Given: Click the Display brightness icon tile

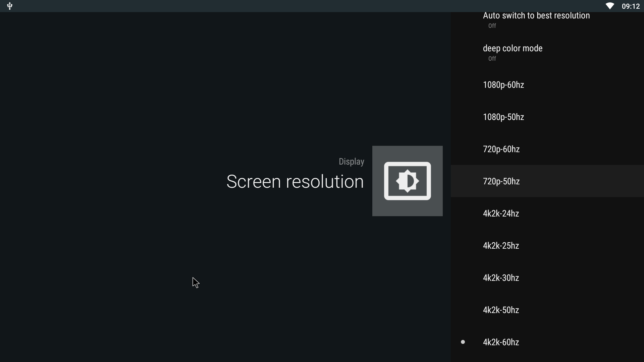Looking at the screenshot, I should [x=407, y=181].
